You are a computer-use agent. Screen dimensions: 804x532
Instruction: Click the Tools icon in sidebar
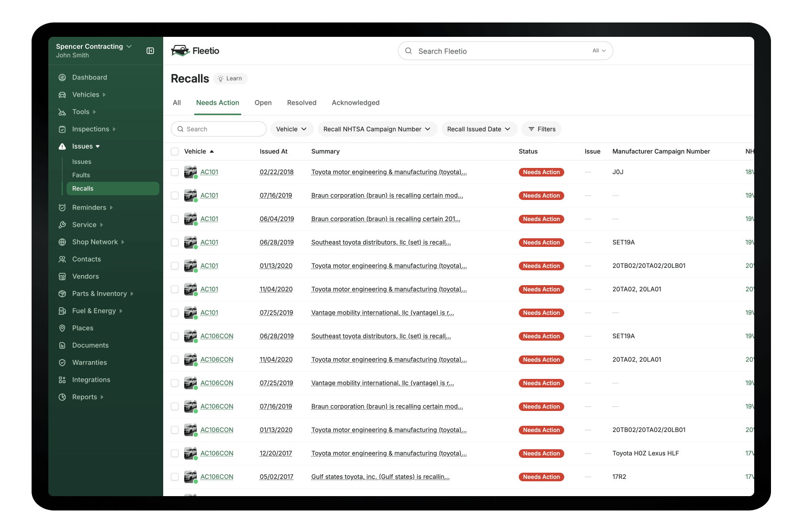(62, 112)
